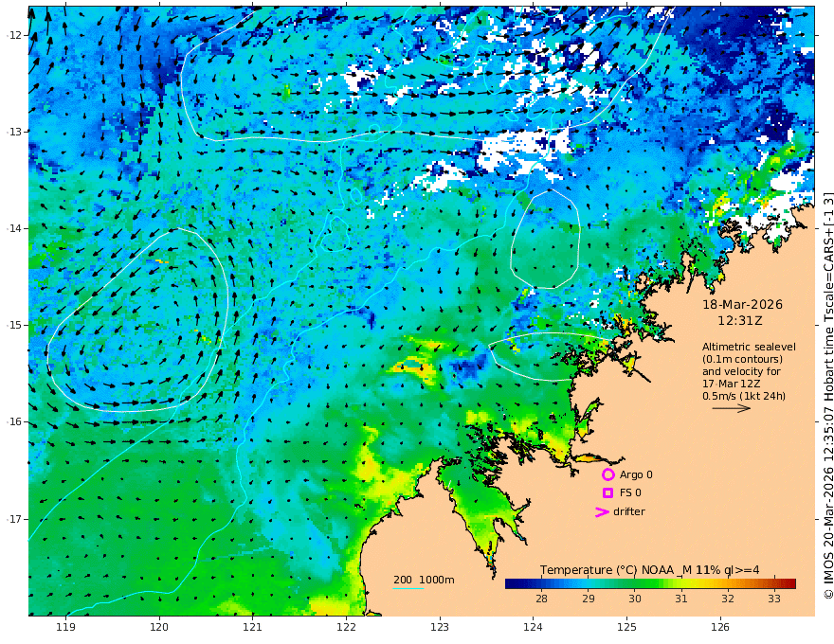834x644 pixels.
Task: Click longitude label 125 on the bottom axis
Action: pos(626,628)
